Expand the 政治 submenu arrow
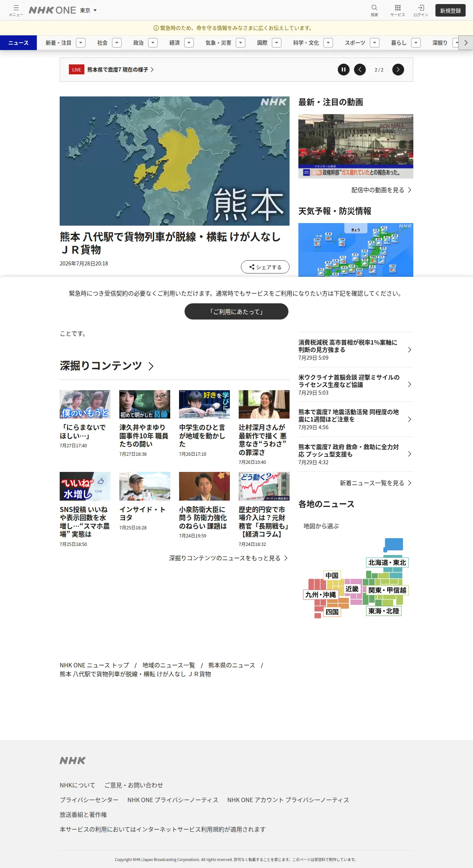 coord(153,43)
